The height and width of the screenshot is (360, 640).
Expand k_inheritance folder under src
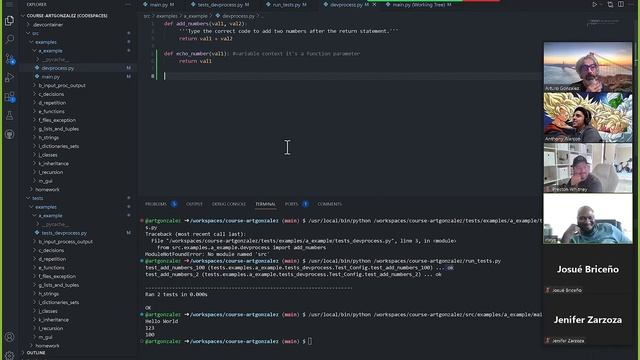click(x=54, y=164)
